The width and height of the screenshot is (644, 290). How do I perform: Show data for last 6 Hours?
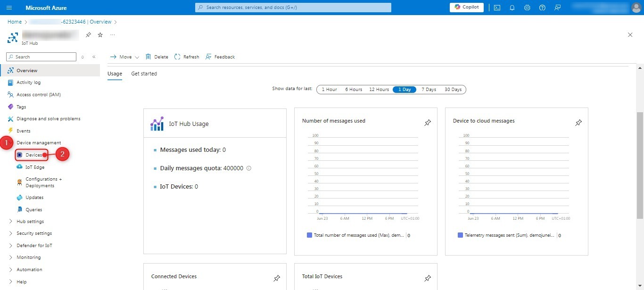pyautogui.click(x=354, y=90)
